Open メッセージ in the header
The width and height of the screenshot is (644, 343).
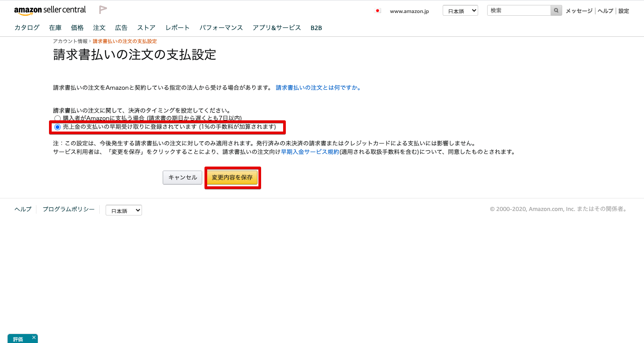click(x=579, y=11)
